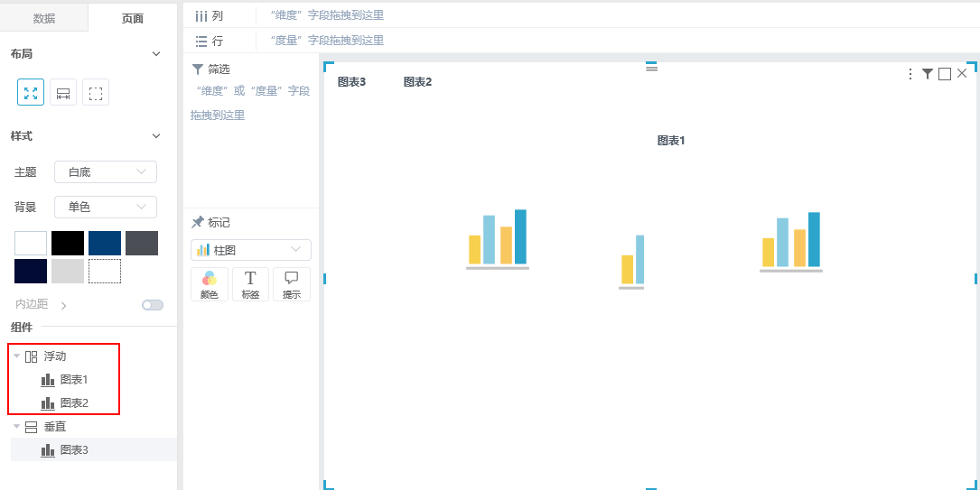Screen dimensions: 980x490
Task: Pick the royal blue background swatch
Action: 105,244
